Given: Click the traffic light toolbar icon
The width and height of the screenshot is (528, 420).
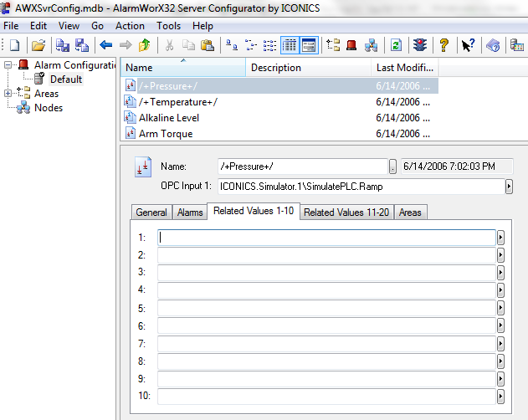Looking at the screenshot, I should pyautogui.click(x=420, y=45).
